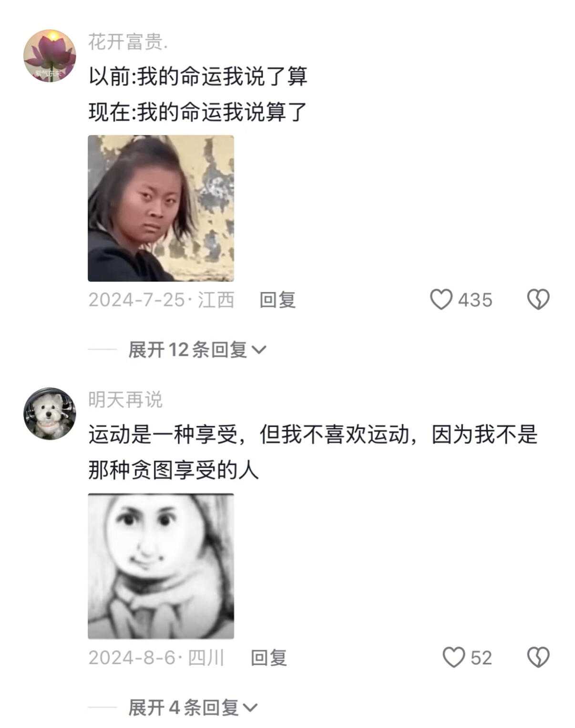Reply to 明天再说's comment
Screen dimensions: 575x728
(269, 658)
